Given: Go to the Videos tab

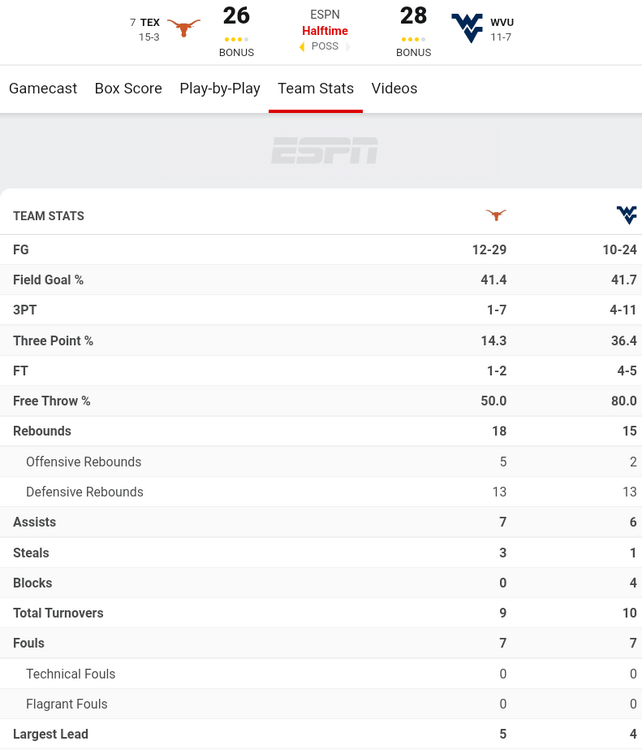Looking at the screenshot, I should pos(394,88).
